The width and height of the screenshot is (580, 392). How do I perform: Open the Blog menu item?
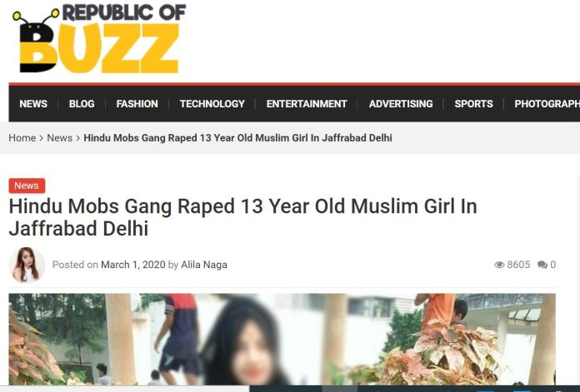click(x=82, y=104)
